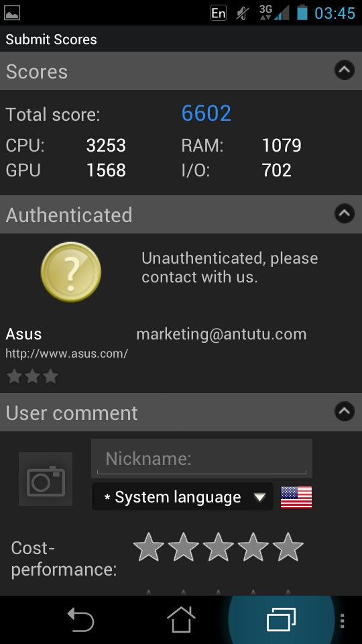
Task: Tap the total score 6602
Action: tap(206, 113)
